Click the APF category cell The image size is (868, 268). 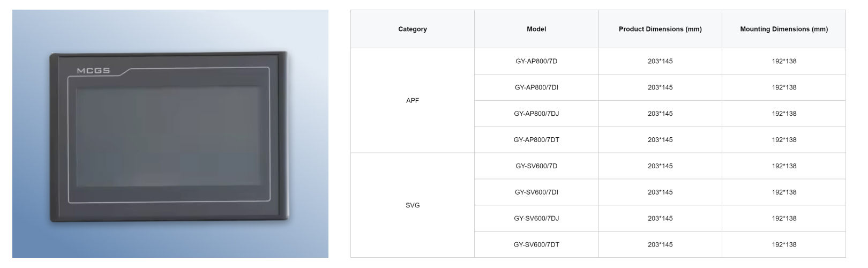413,100
